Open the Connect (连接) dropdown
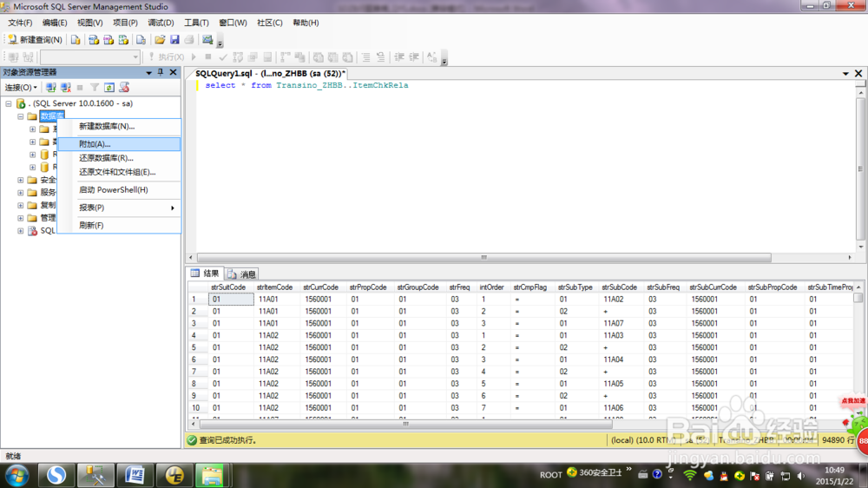868x488 pixels. 21,88
